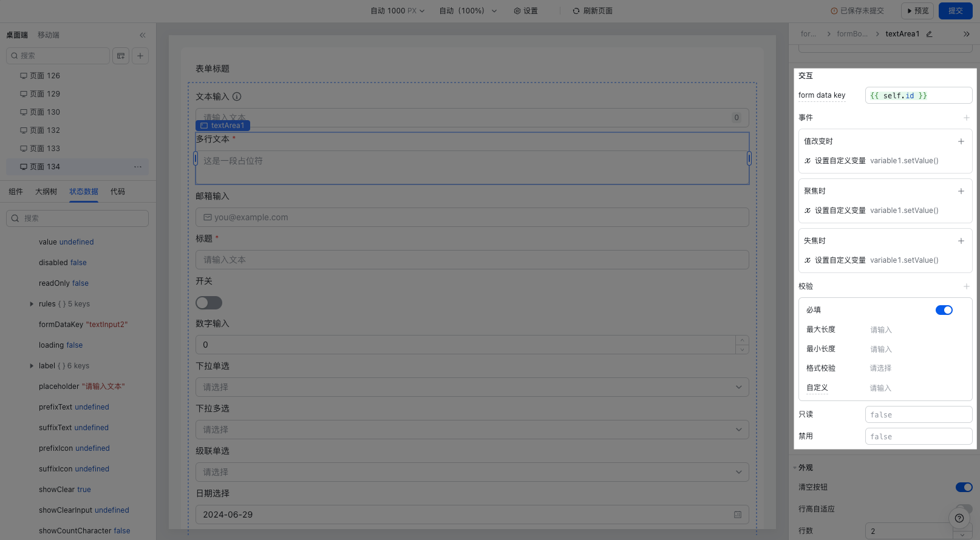Open the 格式校验 select dropdown
The width and height of the screenshot is (980, 540).
click(917, 368)
